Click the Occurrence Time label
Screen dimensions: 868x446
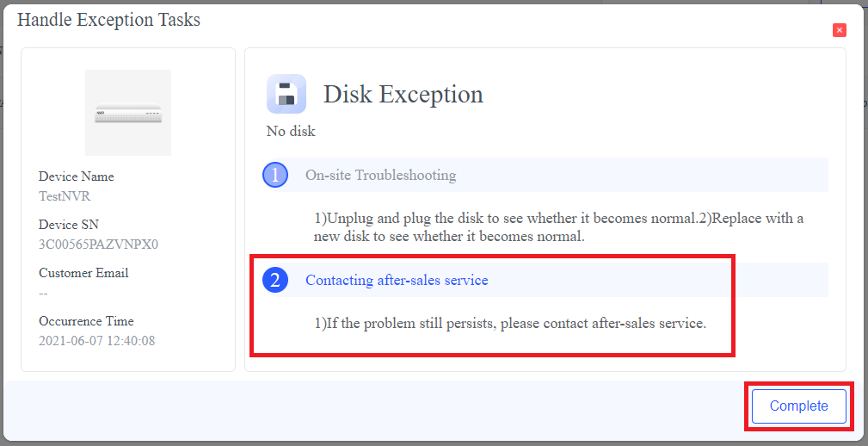click(x=86, y=321)
